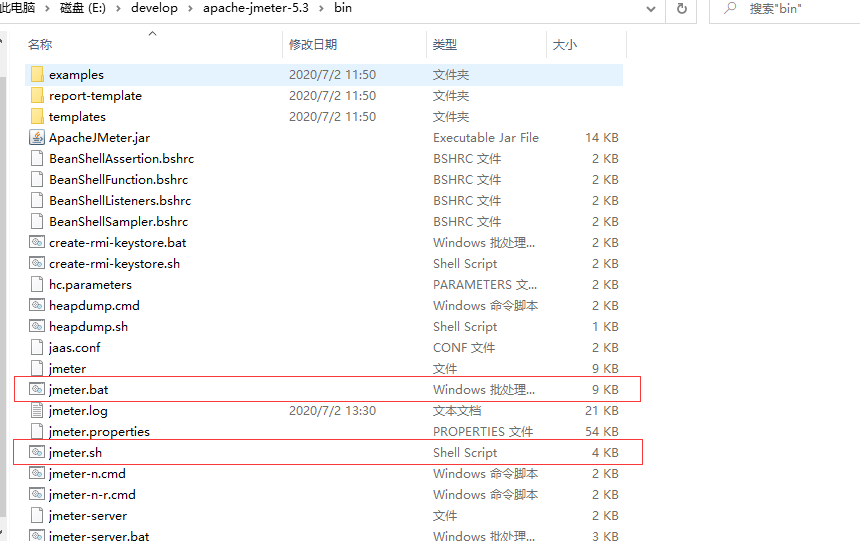Sort files by 名称 column header
The image size is (860, 555).
tap(40, 44)
